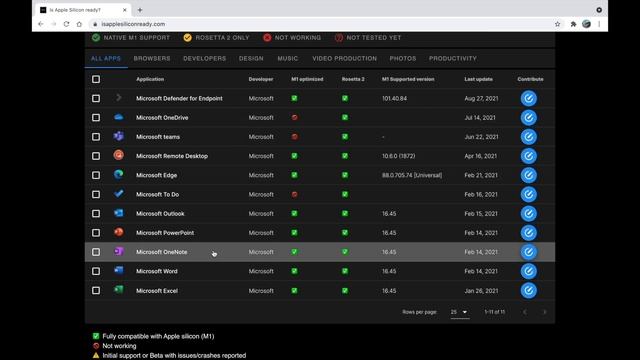Check the Microsoft teams row checkbox
The image size is (640, 360).
[96, 137]
